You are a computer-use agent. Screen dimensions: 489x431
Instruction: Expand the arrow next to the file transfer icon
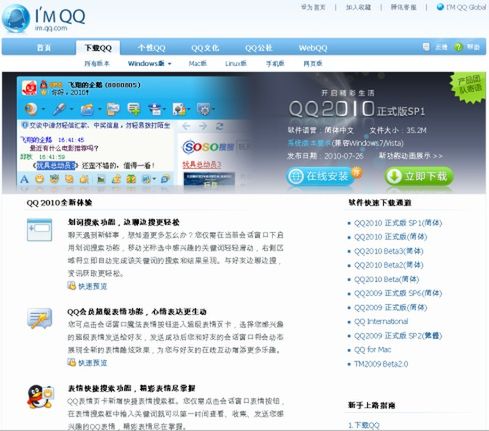click(x=99, y=109)
